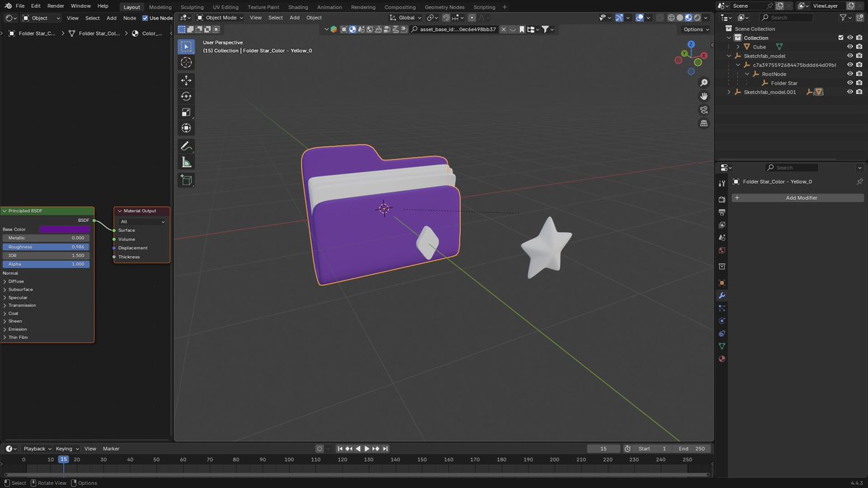The image size is (868, 488).
Task: Hide Sketchfab_model using its eye icon
Action: click(x=850, y=56)
